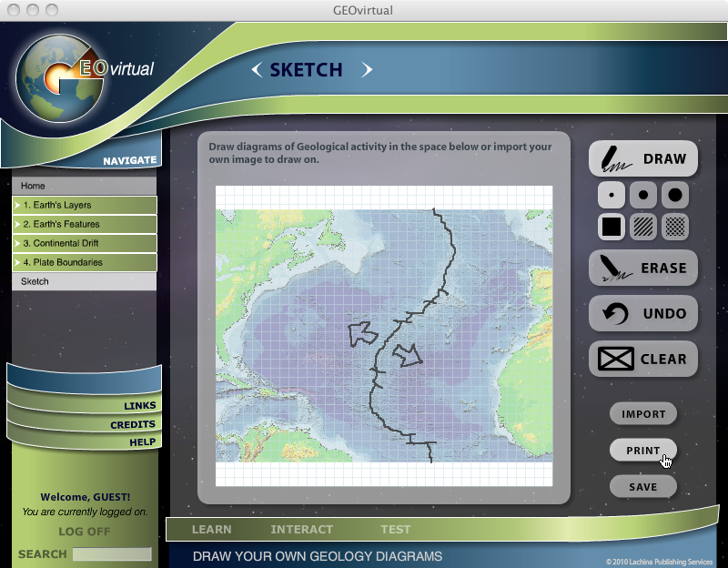Expand the 4. Plate Boundaries section
The image size is (728, 568).
pyautogui.click(x=84, y=262)
